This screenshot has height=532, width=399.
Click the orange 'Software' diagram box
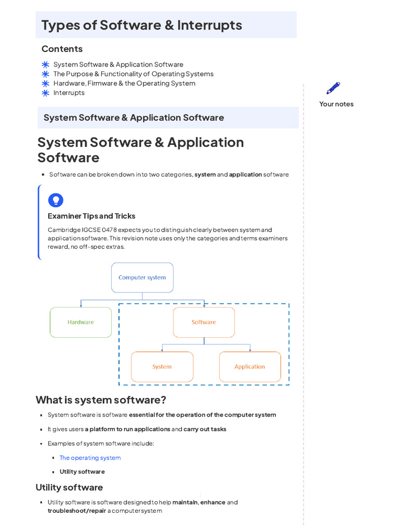(204, 322)
